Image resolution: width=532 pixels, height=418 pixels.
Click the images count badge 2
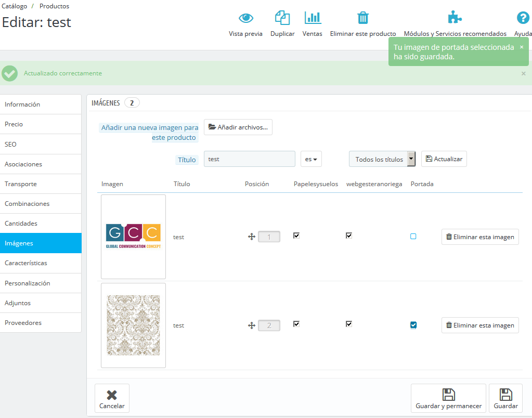132,103
